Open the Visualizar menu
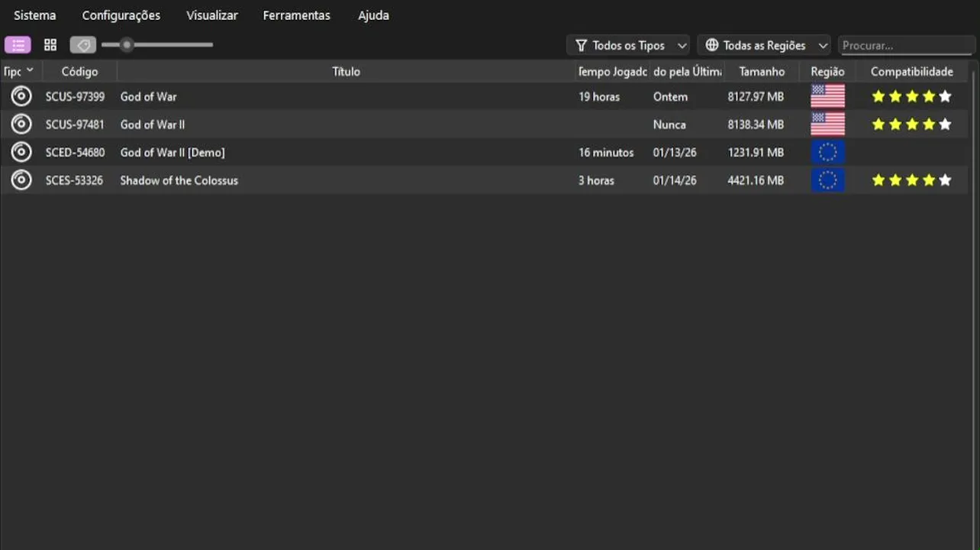Viewport: 980px width, 550px height. (212, 15)
